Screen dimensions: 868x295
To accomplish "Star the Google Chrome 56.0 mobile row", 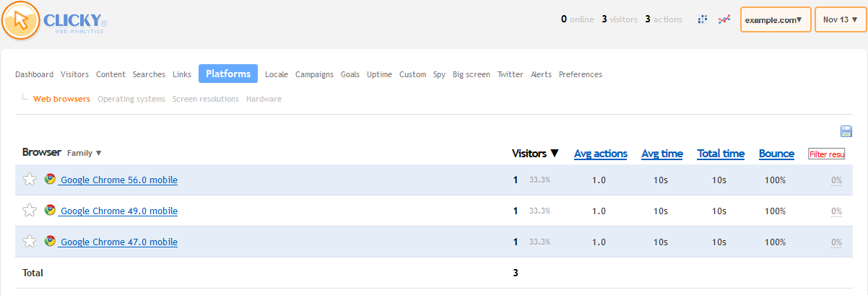I will pyautogui.click(x=30, y=180).
